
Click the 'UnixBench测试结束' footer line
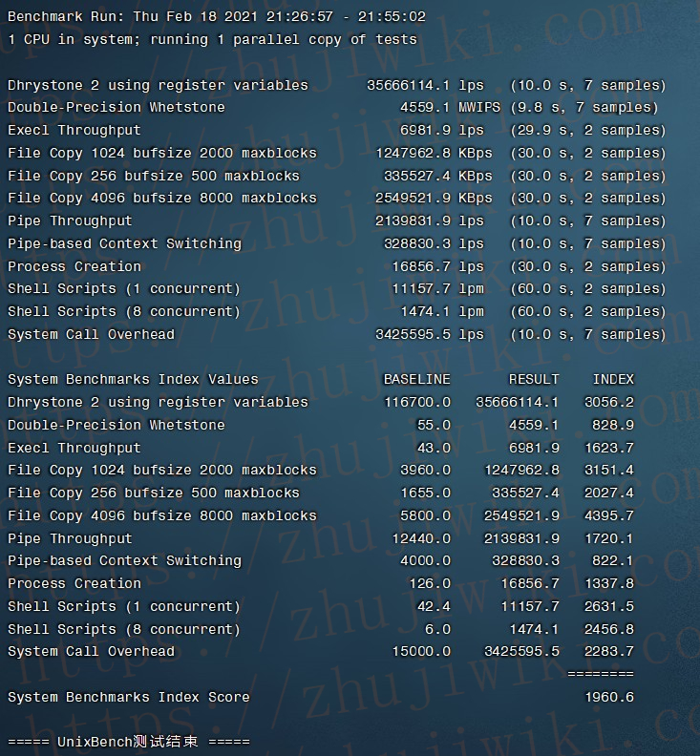click(129, 741)
